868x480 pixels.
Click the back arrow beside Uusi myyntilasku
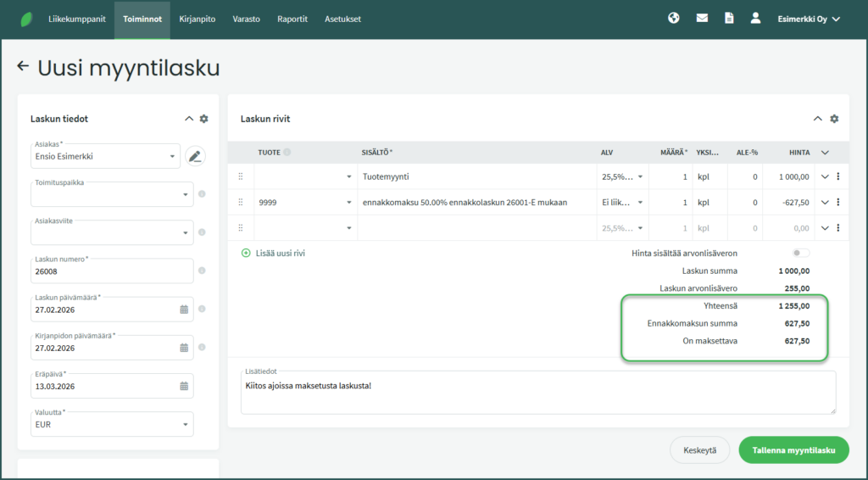point(23,66)
